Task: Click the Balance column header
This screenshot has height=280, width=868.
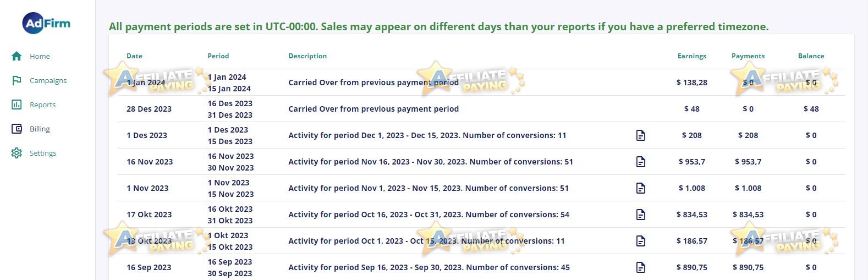Action: coord(811,56)
